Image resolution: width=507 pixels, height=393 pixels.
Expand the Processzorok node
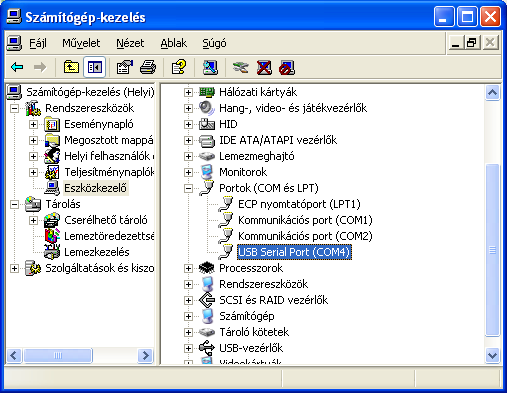click(x=188, y=268)
